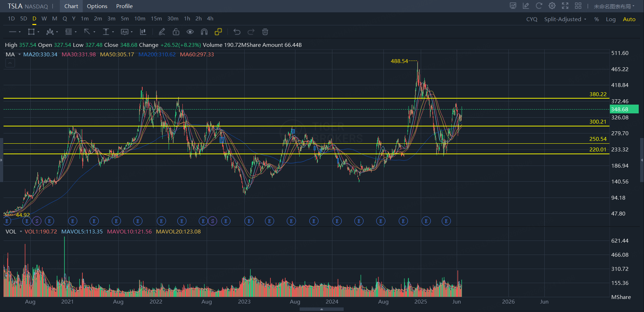Switch to the 15m interval
644x312 pixels.
[156, 19]
